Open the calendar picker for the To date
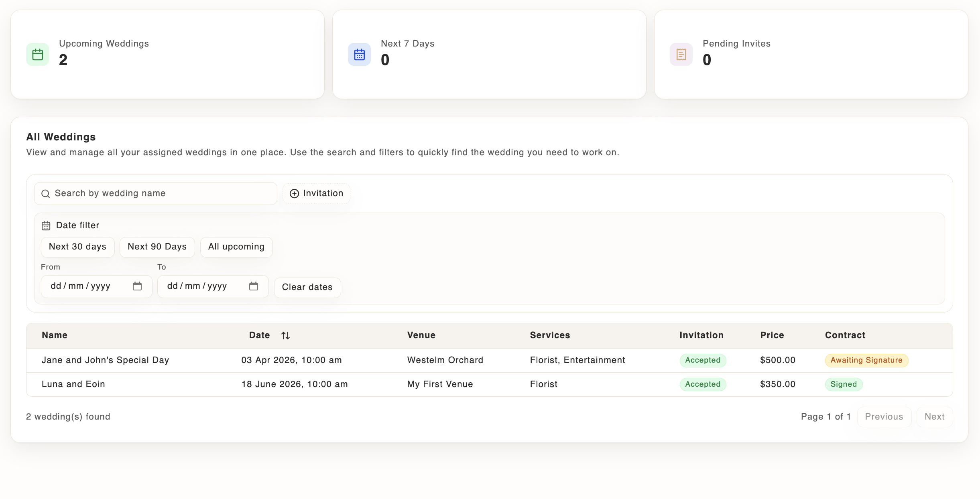980x499 pixels. (253, 286)
